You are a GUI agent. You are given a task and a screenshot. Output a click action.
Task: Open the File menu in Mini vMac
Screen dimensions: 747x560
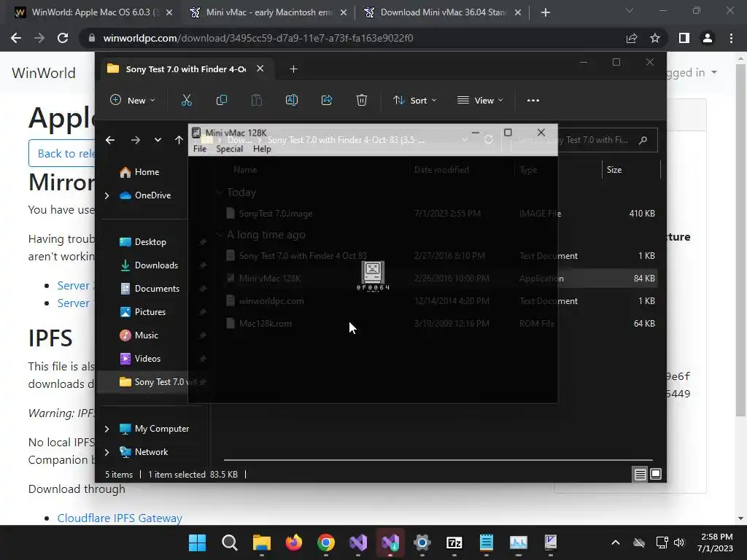click(x=200, y=149)
